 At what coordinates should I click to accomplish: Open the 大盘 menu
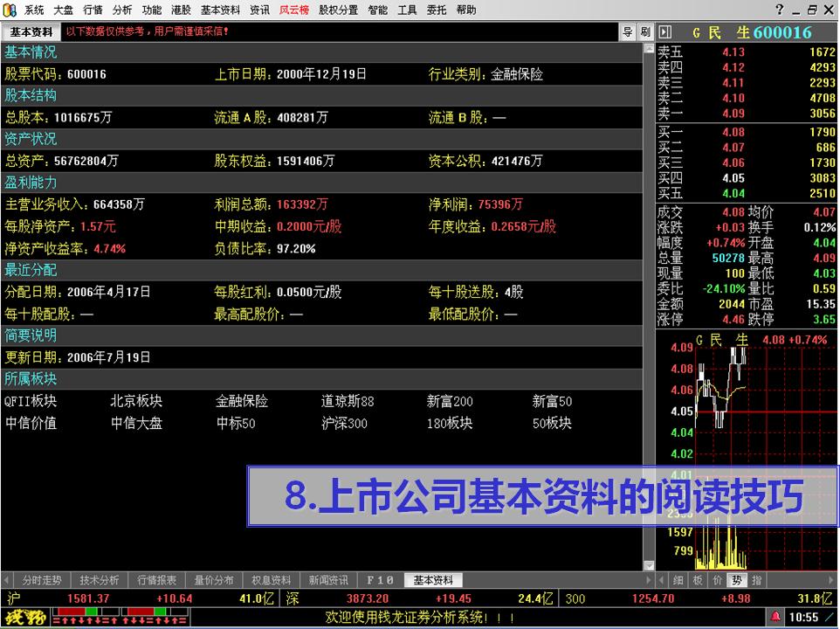(63, 10)
